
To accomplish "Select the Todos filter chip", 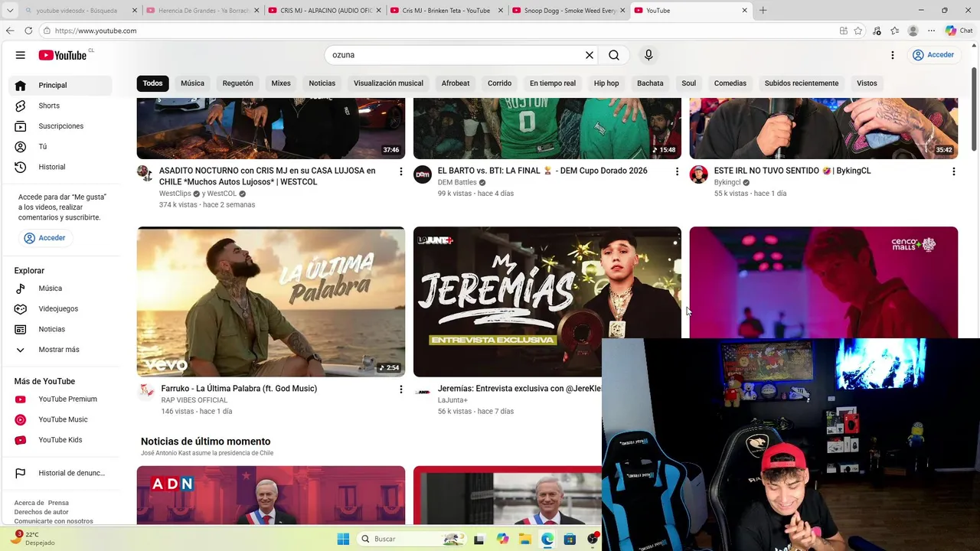I will [153, 83].
